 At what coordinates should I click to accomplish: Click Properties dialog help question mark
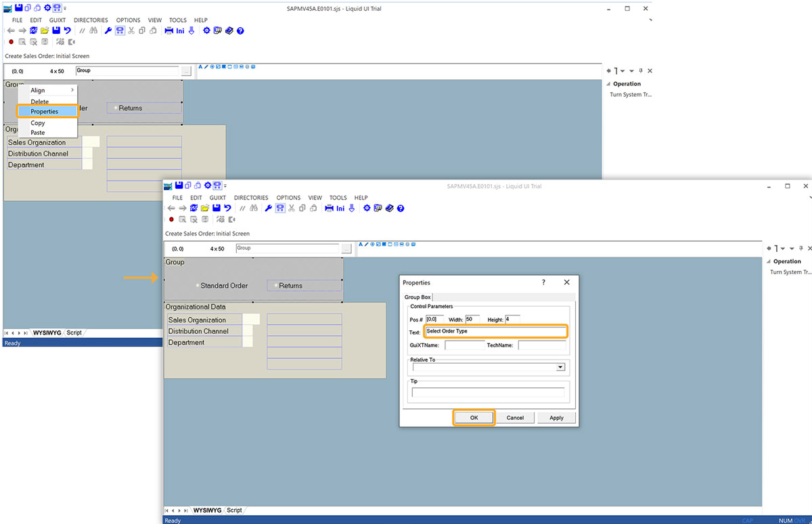click(x=543, y=282)
